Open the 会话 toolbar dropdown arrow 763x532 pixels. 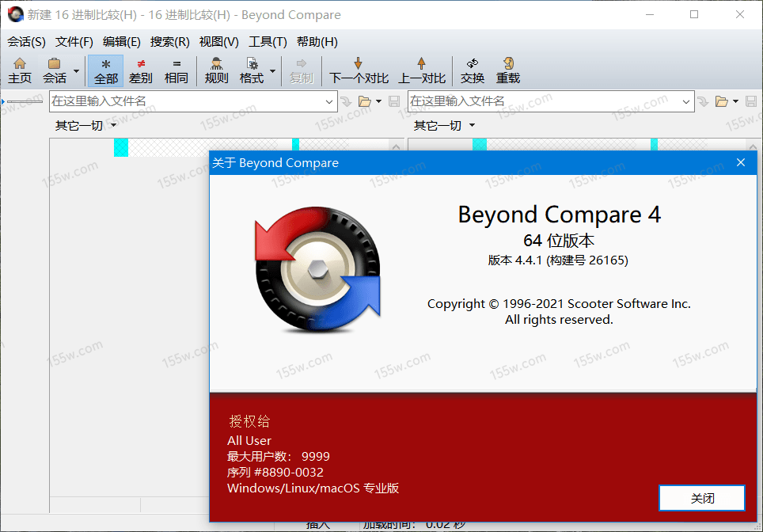pyautogui.click(x=77, y=70)
